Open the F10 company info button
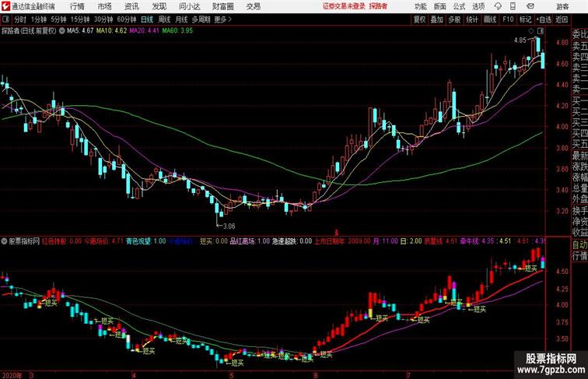The height and width of the screenshot is (379, 588). [x=508, y=19]
